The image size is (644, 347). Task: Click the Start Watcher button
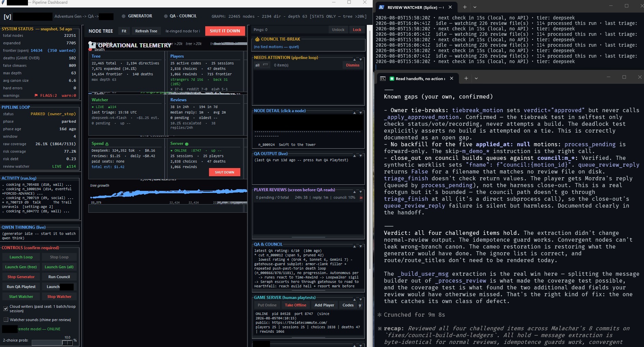(21, 297)
